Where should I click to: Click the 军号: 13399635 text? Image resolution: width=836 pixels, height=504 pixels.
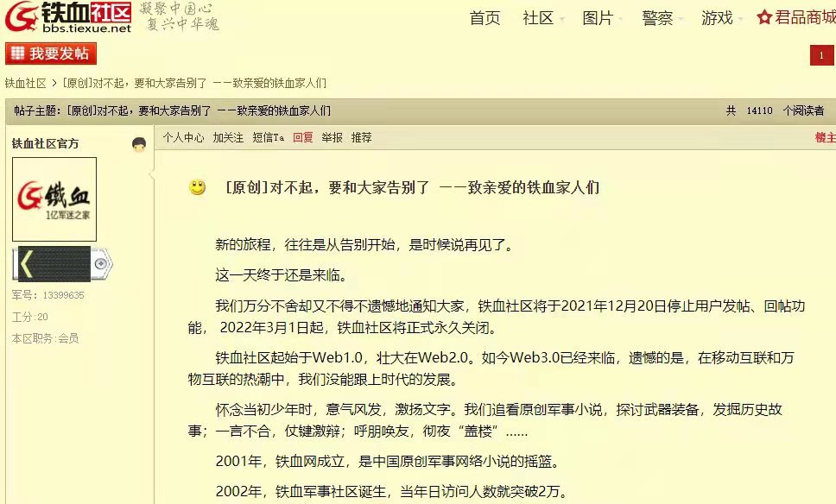(48, 295)
